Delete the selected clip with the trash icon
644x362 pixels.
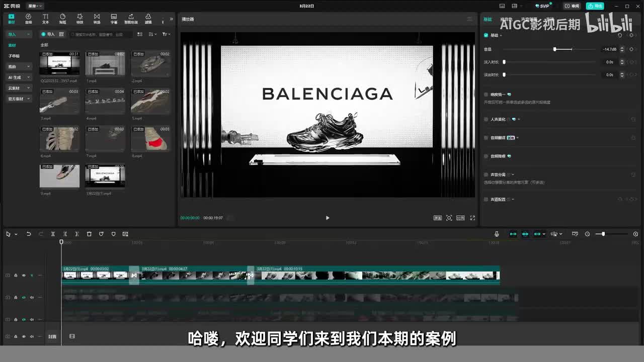click(x=89, y=234)
